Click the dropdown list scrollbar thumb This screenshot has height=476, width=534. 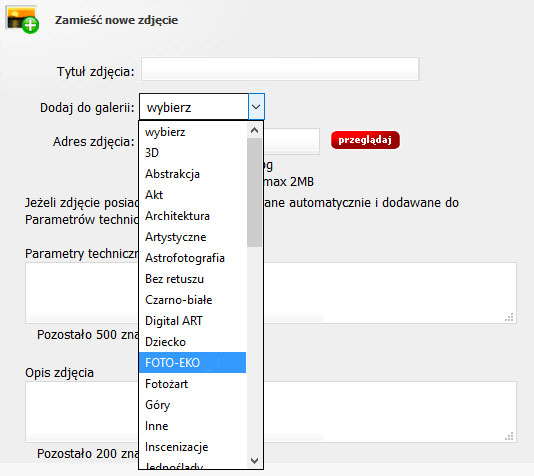click(x=254, y=192)
